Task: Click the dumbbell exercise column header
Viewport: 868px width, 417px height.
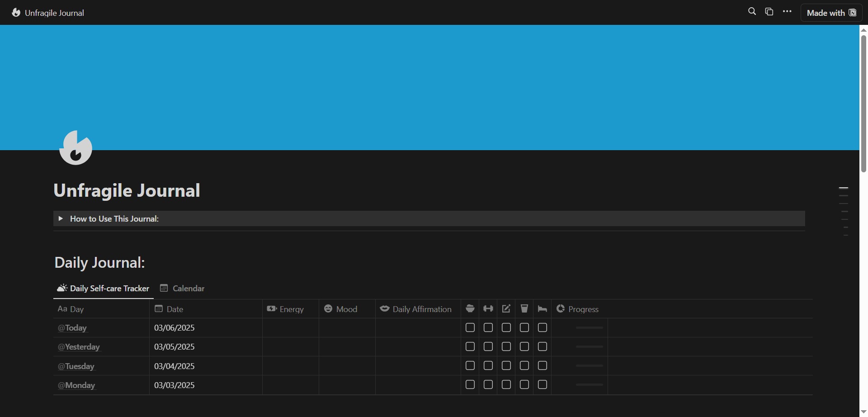Action: tap(488, 309)
